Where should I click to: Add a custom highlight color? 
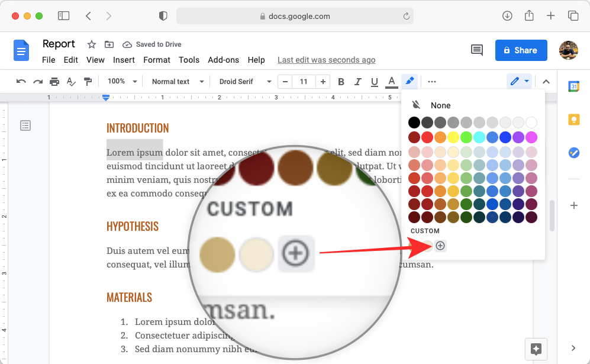click(440, 246)
